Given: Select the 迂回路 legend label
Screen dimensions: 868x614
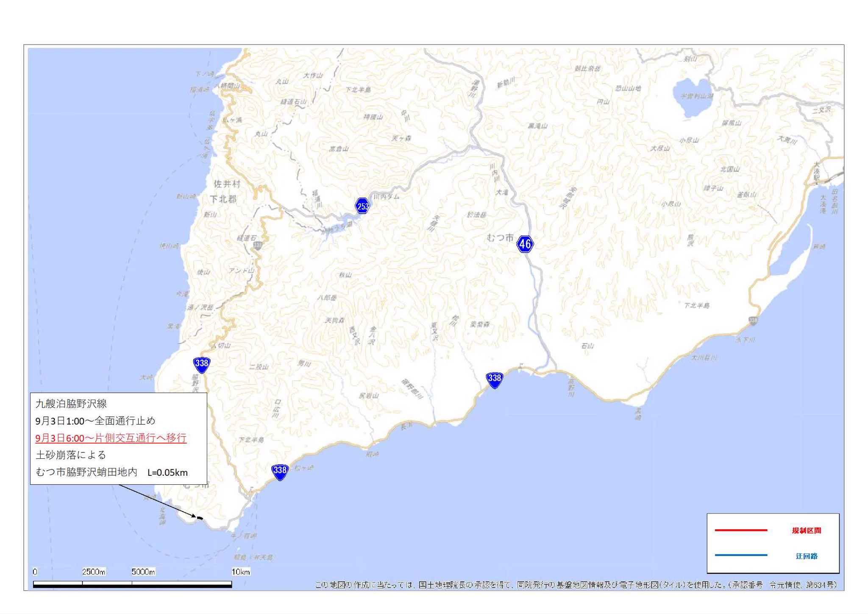Looking at the screenshot, I should (807, 556).
